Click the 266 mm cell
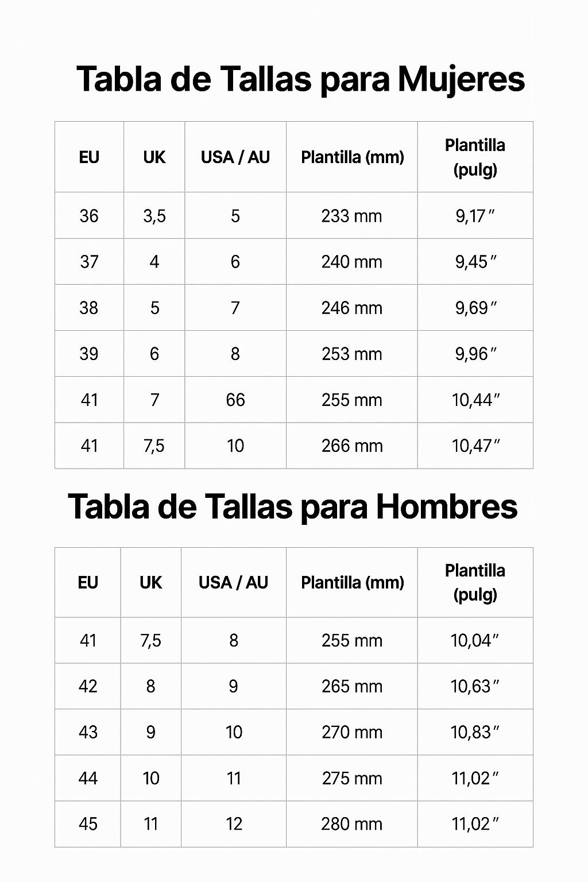Screen dimensions: 588x882 click(352, 446)
